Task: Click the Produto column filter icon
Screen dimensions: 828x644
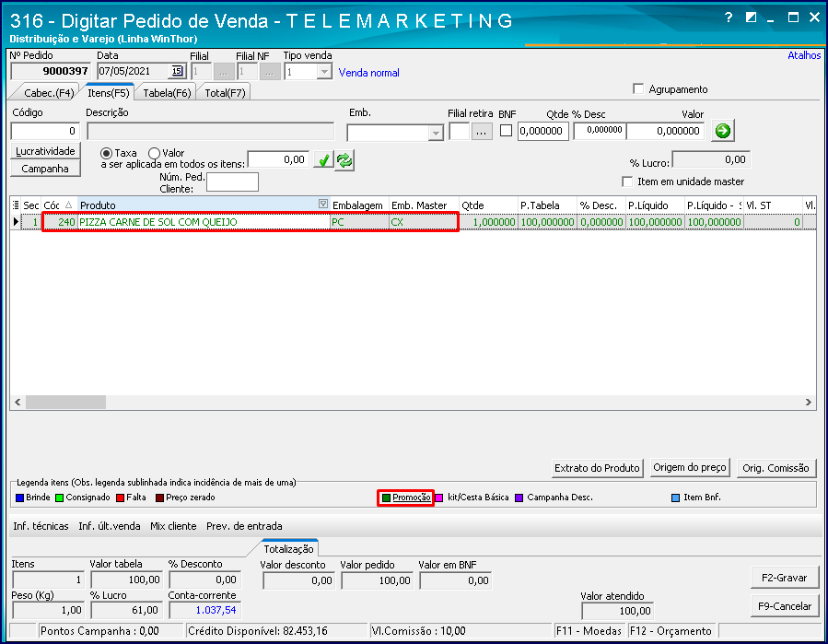Action: click(323, 204)
